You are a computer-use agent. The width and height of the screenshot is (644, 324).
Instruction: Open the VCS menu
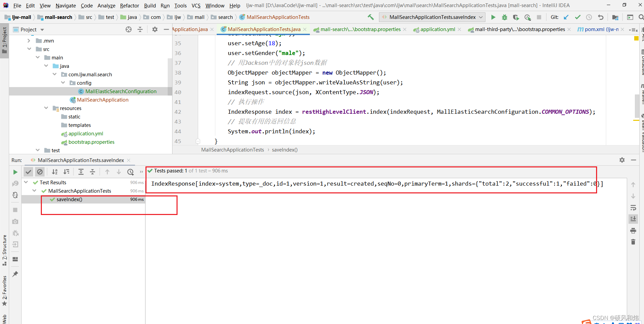coord(196,5)
